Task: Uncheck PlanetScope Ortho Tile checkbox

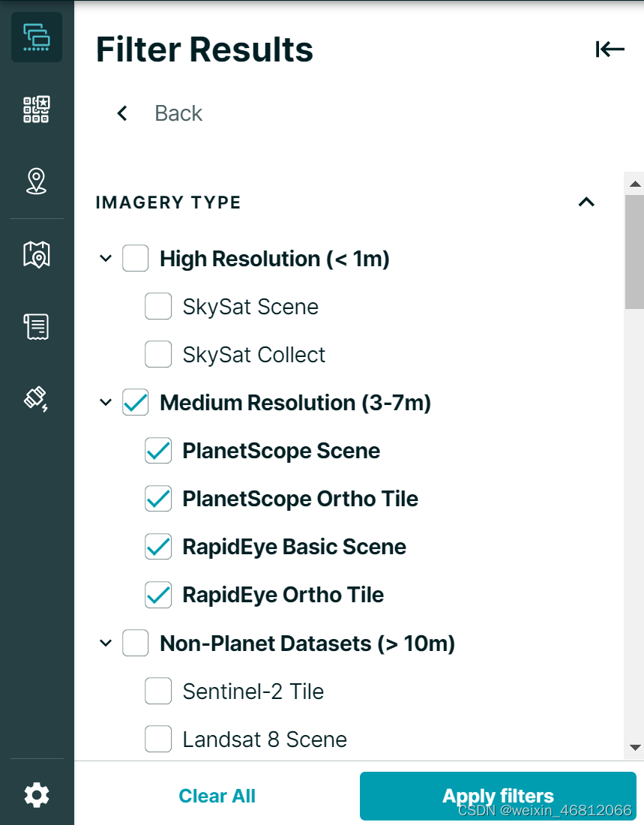Action: click(x=158, y=498)
